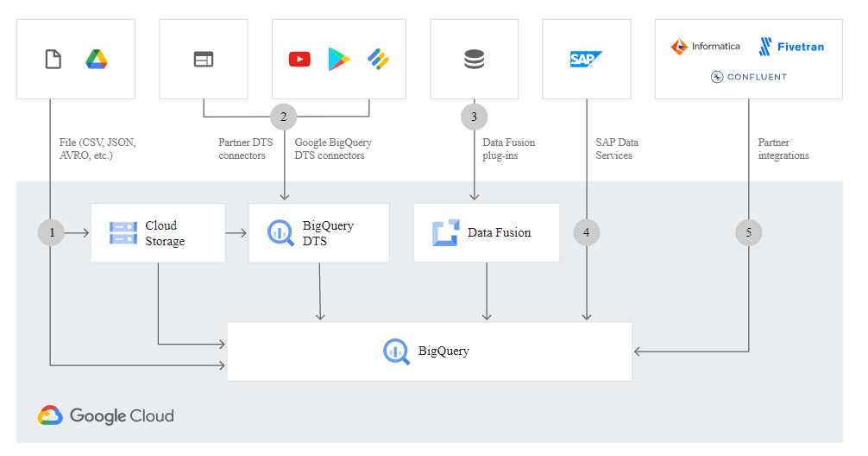Click the Informatica logo
The height and width of the screenshot is (456, 868).
pos(705,47)
